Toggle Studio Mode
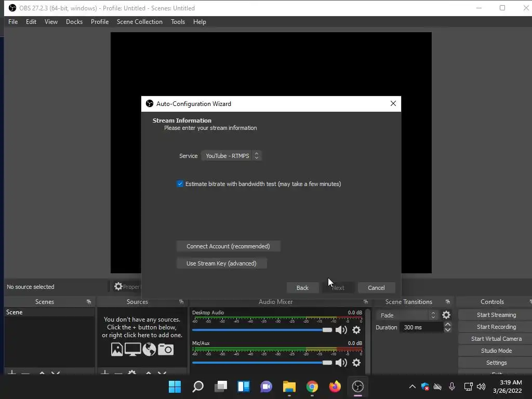Screen dimensions: 532x399 [496, 351]
